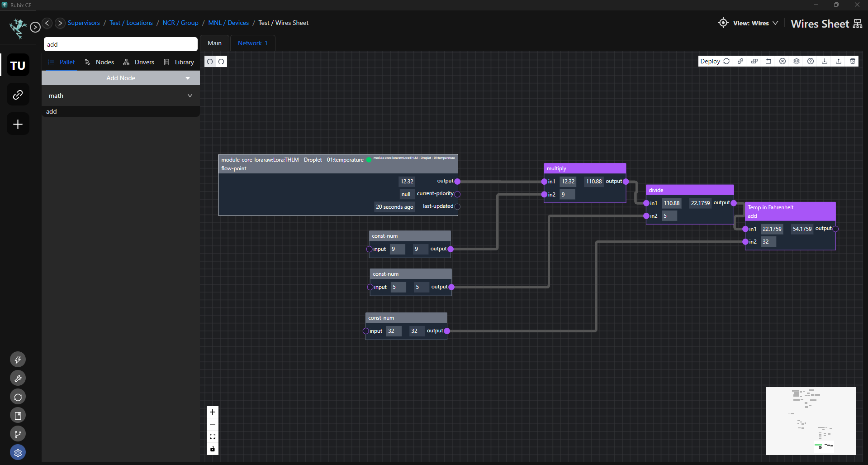868x465 pixels.
Task: Click the minimap thumbnail
Action: [811, 421]
